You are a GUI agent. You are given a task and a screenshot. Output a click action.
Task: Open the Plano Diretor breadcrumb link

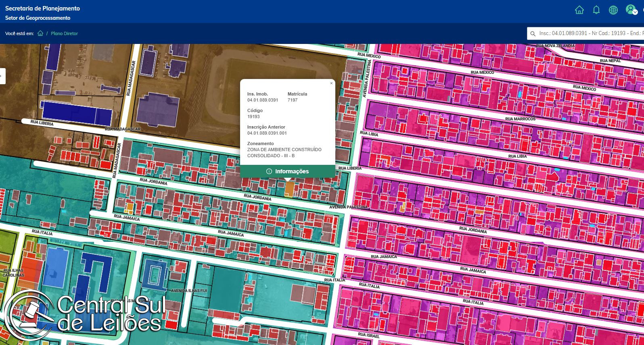click(x=64, y=33)
